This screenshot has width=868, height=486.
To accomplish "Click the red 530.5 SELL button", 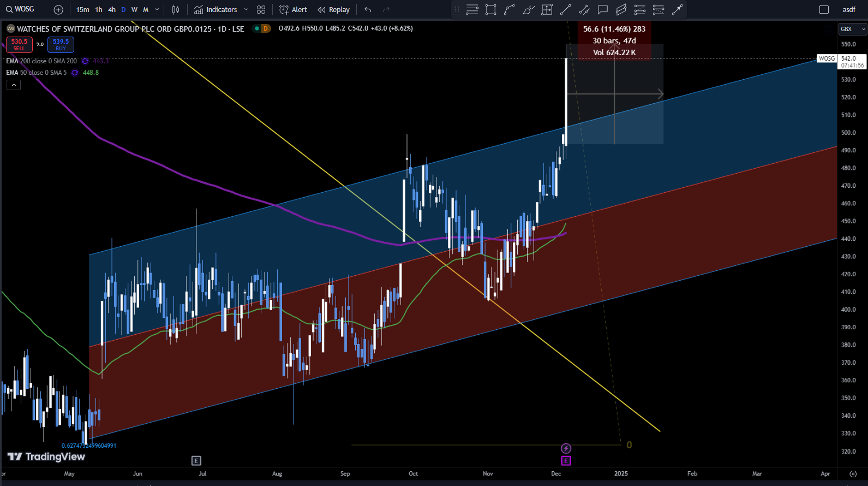I will click(x=19, y=45).
